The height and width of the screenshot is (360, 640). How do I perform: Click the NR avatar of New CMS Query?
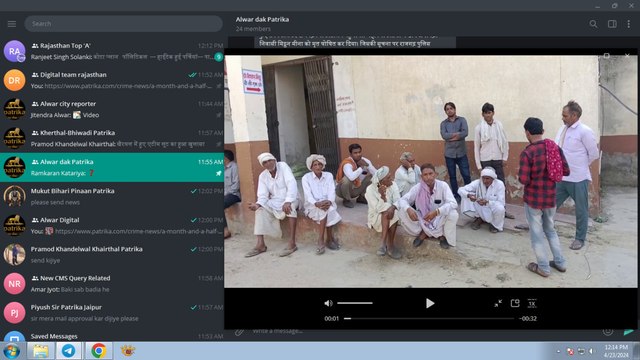point(14,283)
